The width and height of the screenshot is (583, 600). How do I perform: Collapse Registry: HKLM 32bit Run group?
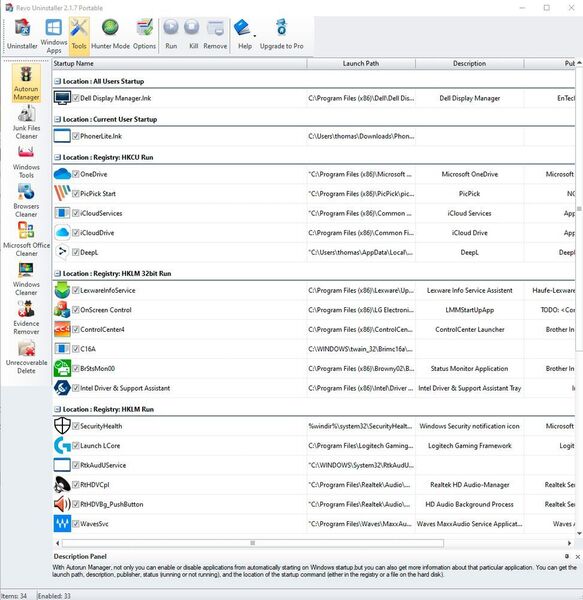coord(57,274)
